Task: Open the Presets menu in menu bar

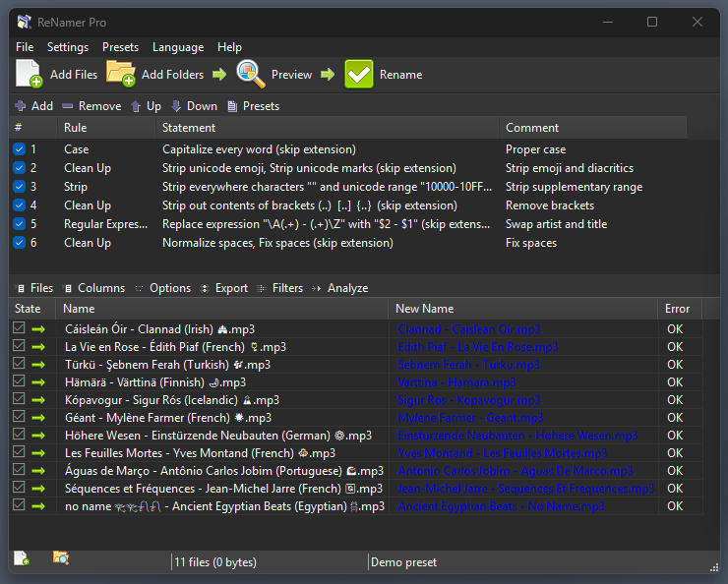Action: [x=120, y=47]
